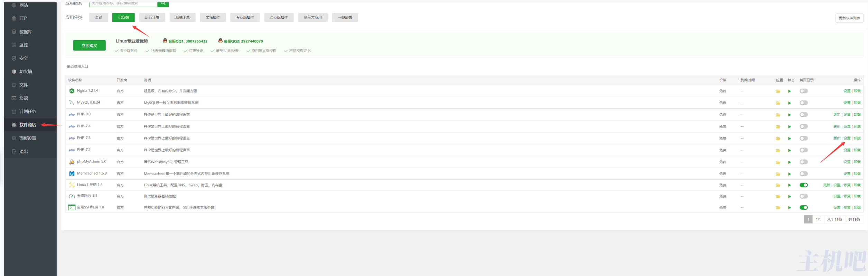Select the 运行环境 category tab

152,17
